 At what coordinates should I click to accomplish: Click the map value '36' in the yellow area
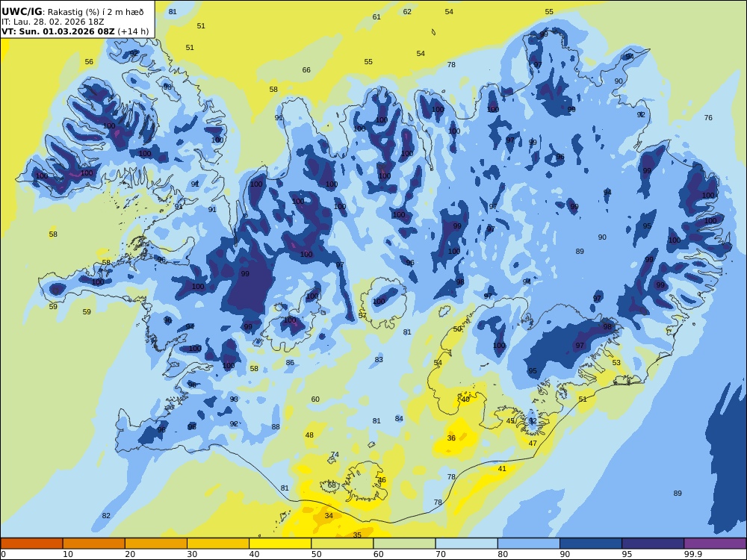coord(451,438)
